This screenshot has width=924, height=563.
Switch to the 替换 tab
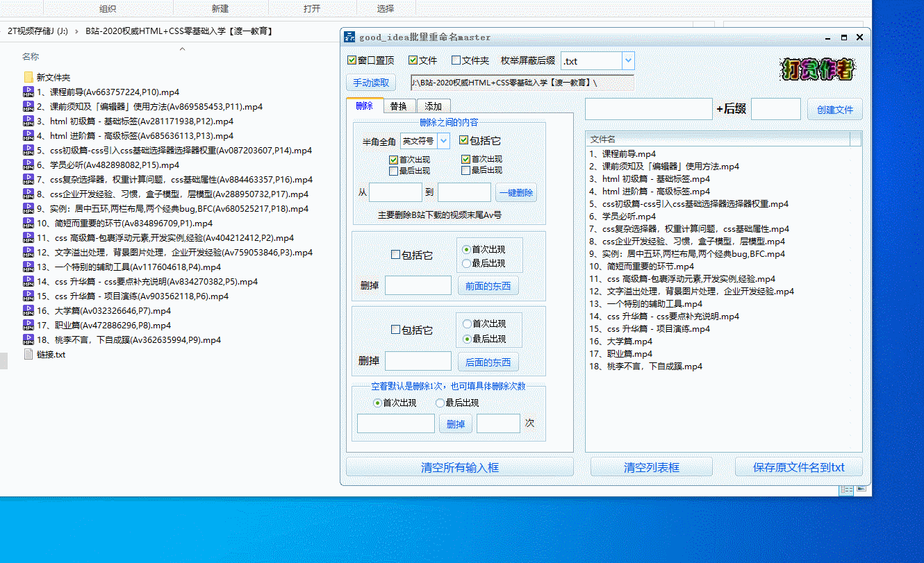click(398, 106)
